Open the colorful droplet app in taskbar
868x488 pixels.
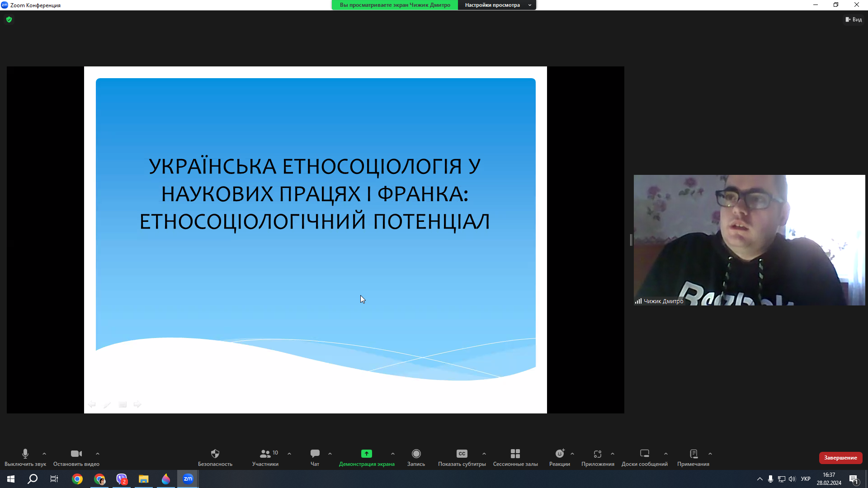(166, 479)
